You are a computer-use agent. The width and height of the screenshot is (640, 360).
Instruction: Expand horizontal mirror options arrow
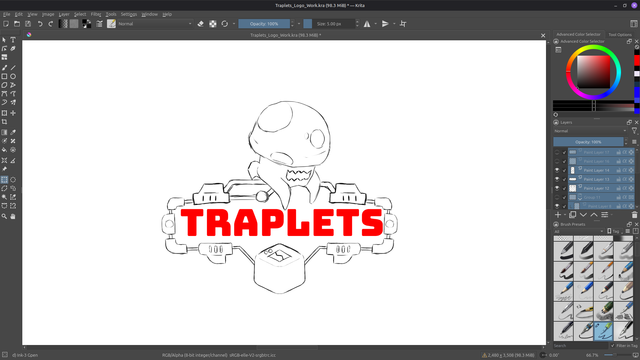coord(376,24)
